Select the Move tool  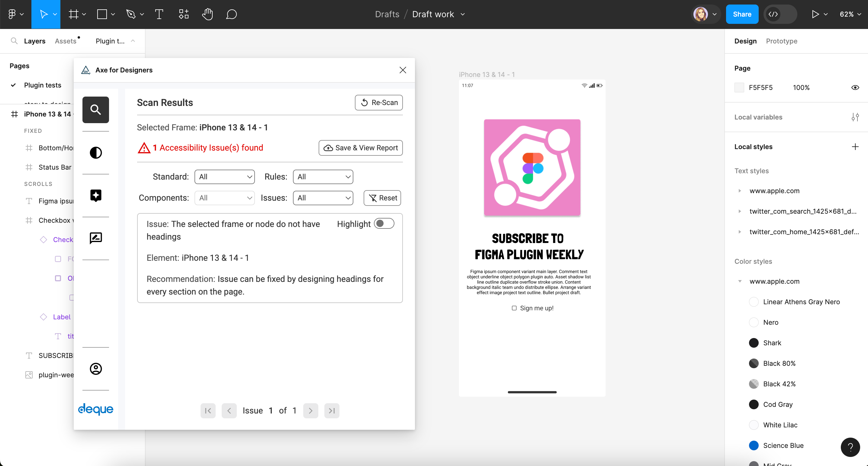pos(44,14)
